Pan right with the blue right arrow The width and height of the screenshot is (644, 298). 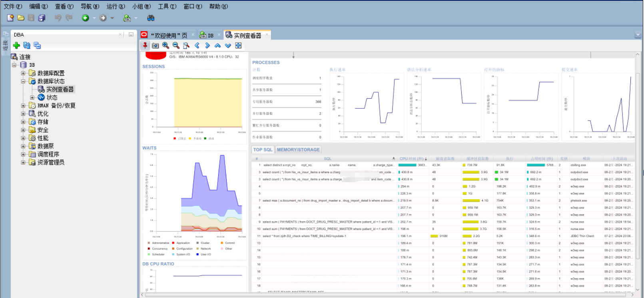pyautogui.click(x=207, y=46)
